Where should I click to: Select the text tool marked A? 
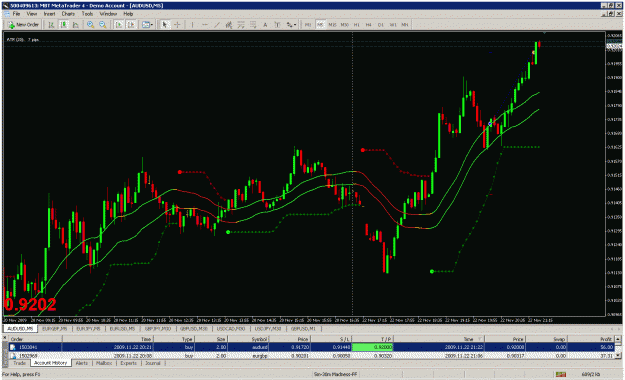coord(265,25)
